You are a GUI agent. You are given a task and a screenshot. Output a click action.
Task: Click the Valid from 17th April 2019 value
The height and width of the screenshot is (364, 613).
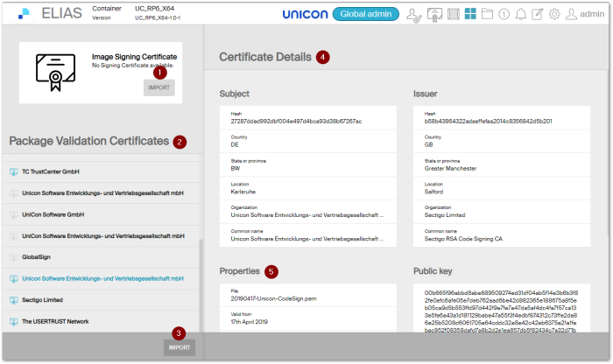[x=249, y=322]
